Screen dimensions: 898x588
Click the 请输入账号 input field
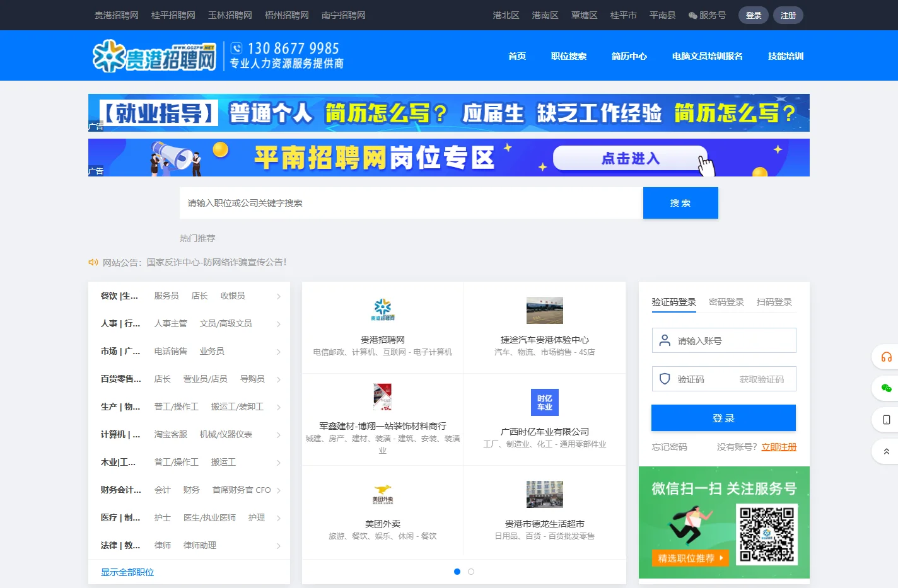tap(724, 340)
